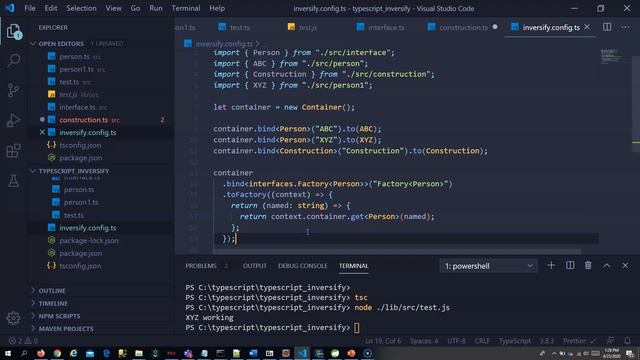Open Run and Debug view

click(13, 120)
